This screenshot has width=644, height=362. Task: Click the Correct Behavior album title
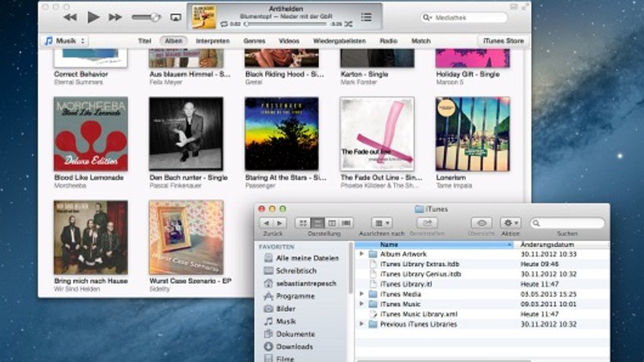[x=81, y=74]
